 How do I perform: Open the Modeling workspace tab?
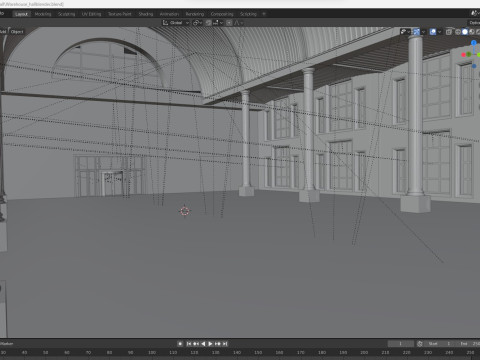43,14
